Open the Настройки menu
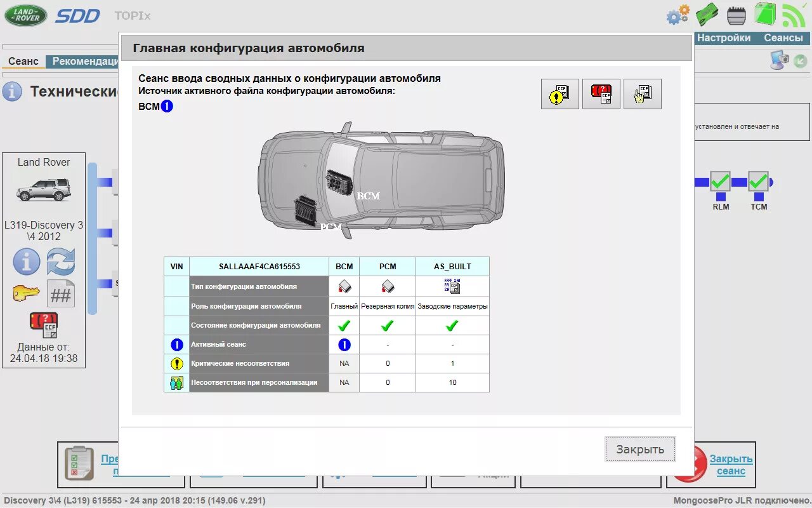This screenshot has height=508, width=812. 724,38
